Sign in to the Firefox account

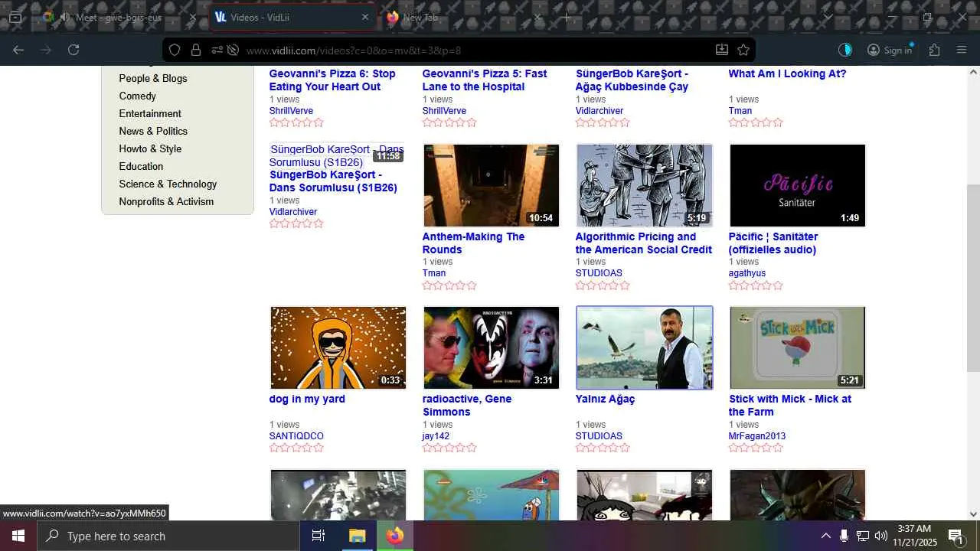click(890, 50)
